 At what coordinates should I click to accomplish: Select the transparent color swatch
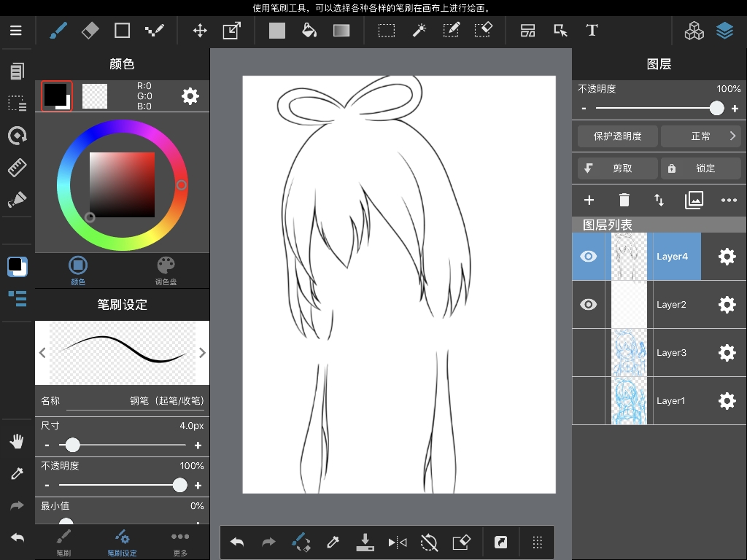(95, 96)
